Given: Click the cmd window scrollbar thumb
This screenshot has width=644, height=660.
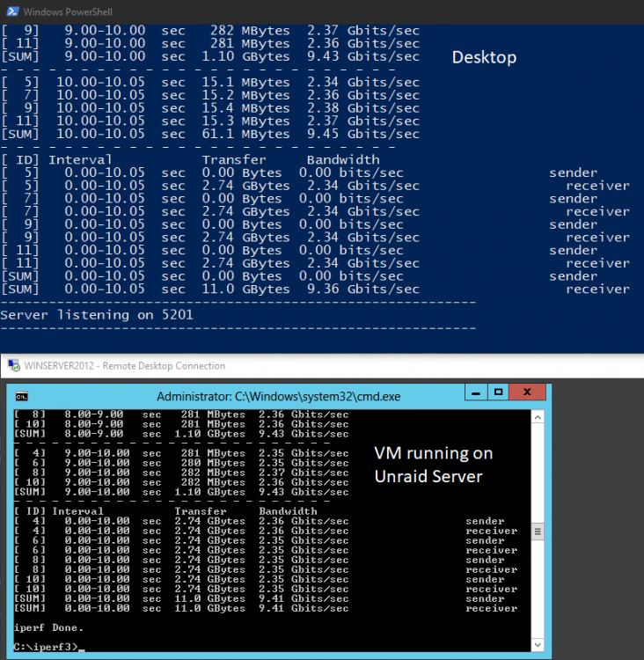Looking at the screenshot, I should tap(538, 532).
